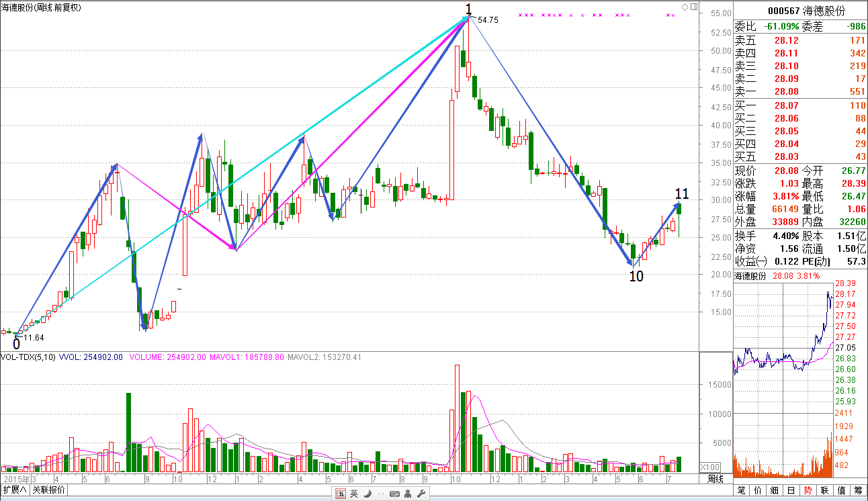Toggle the split-panel icon at chart top

pyautogui.click(x=694, y=7)
